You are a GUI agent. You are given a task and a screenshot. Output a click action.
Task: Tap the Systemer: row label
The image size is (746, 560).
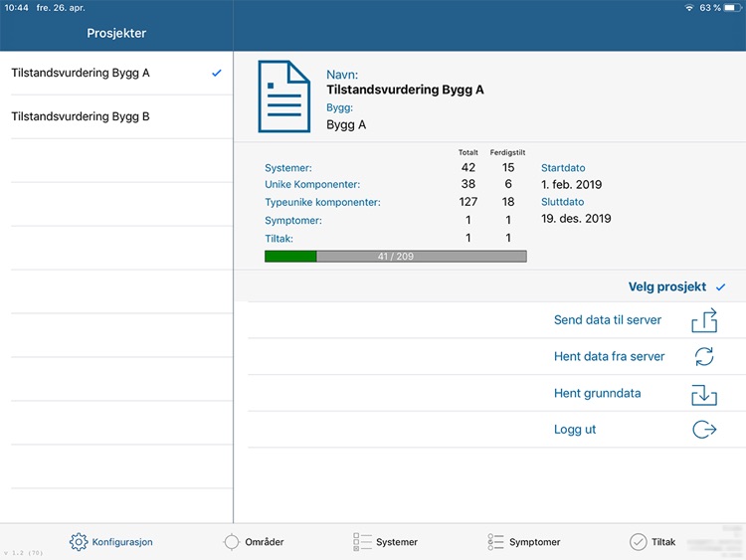(x=288, y=168)
